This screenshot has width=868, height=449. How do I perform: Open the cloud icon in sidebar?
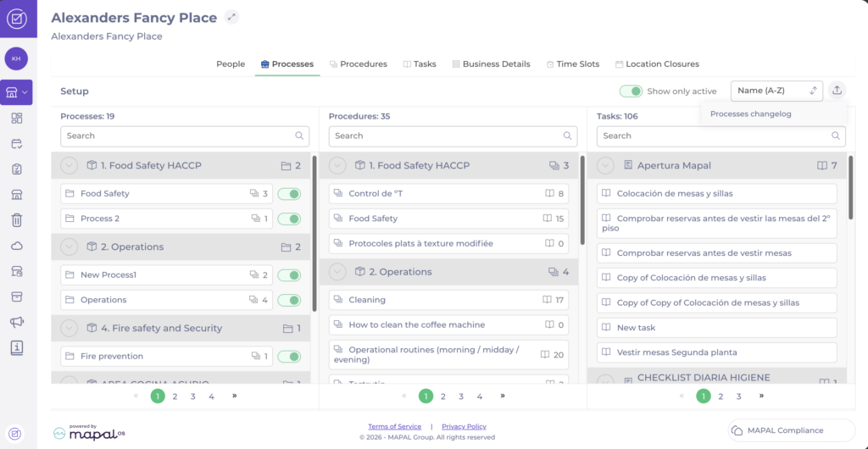click(17, 246)
